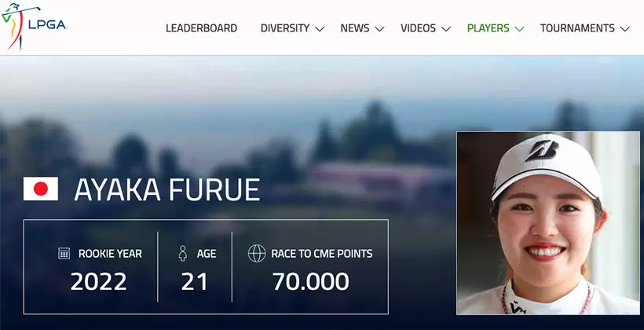Expand the chevron next to News
The width and height of the screenshot is (644, 330).
pyautogui.click(x=380, y=29)
